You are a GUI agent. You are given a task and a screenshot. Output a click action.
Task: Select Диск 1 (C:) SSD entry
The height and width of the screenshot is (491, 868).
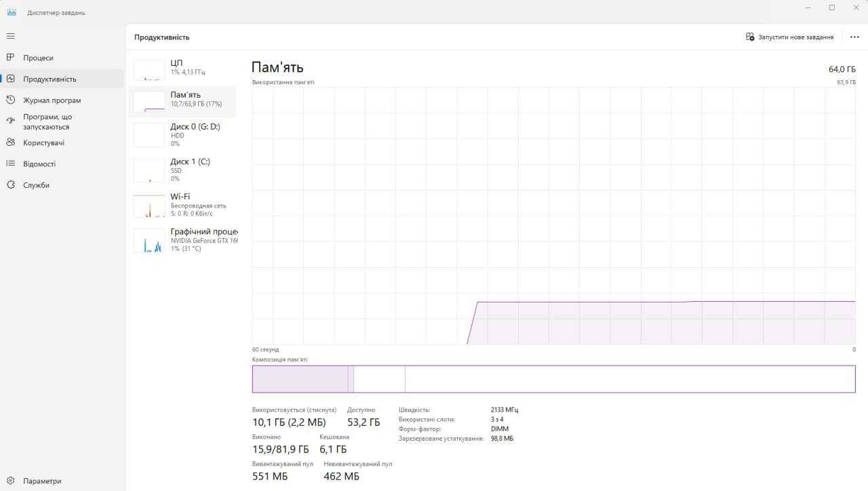point(182,170)
